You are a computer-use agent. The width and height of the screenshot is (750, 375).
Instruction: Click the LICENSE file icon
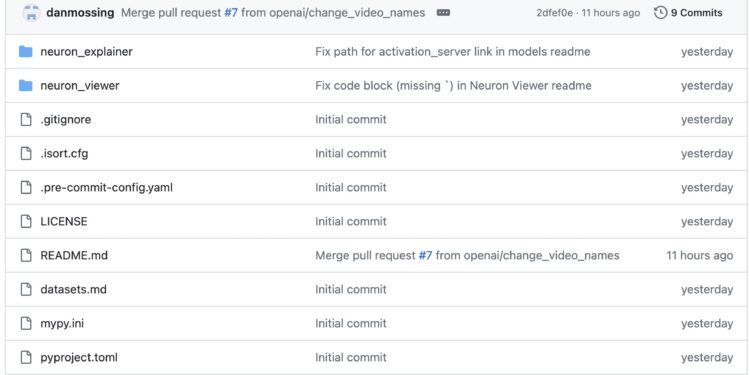click(x=26, y=221)
